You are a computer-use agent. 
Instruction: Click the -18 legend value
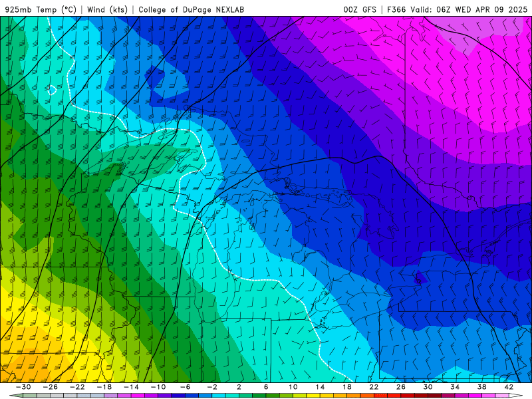pos(104,387)
